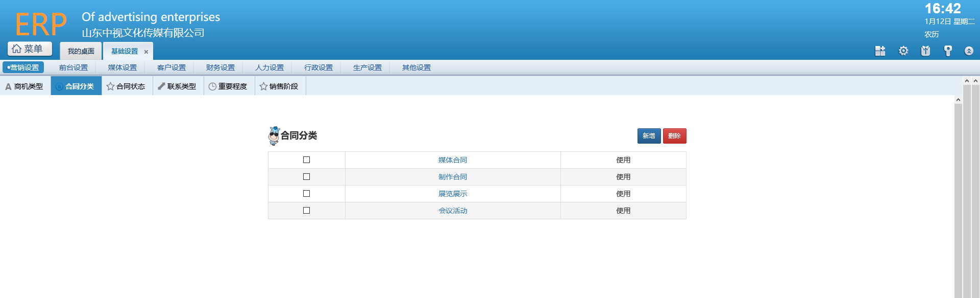Click the 1月12日 星期二 date text

pyautogui.click(x=949, y=21)
